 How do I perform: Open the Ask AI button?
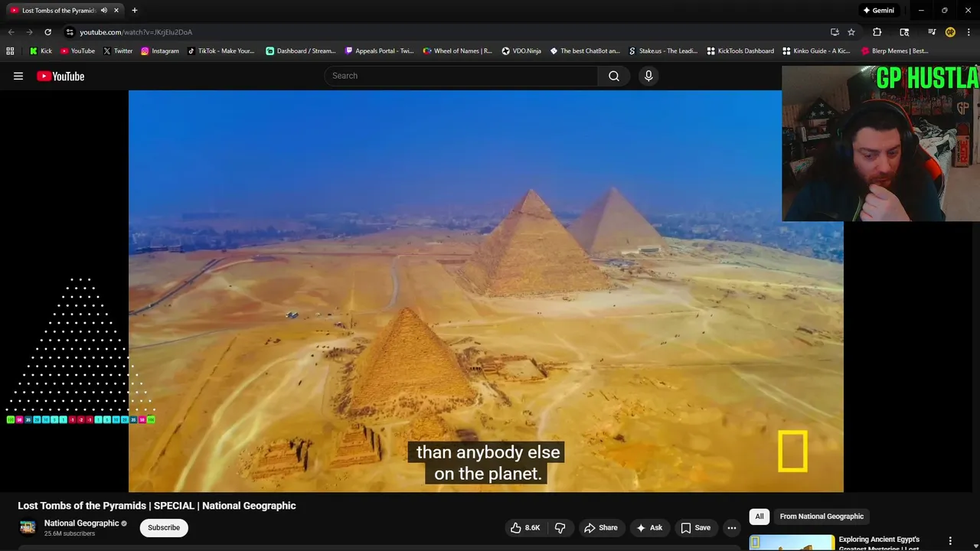[649, 527]
